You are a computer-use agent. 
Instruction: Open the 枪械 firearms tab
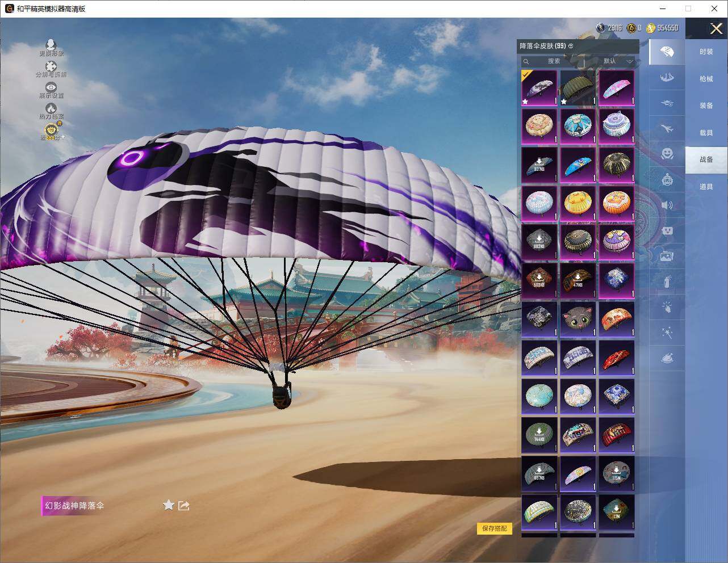706,79
